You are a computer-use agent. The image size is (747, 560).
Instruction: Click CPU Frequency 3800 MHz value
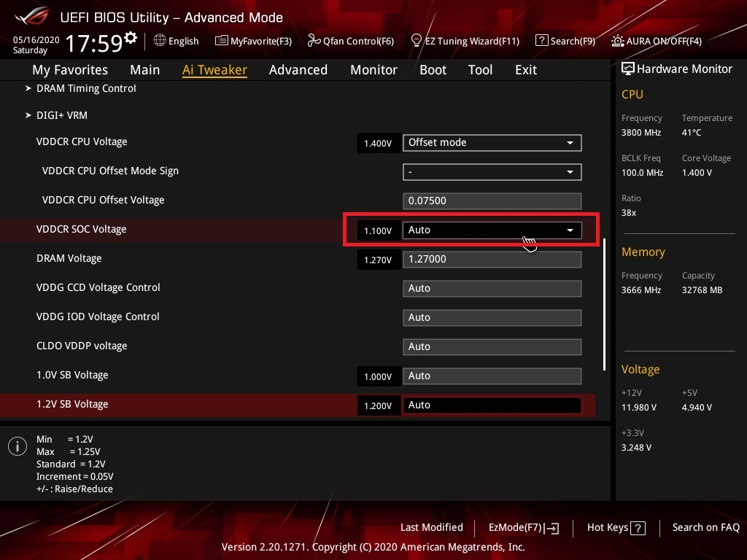point(640,133)
